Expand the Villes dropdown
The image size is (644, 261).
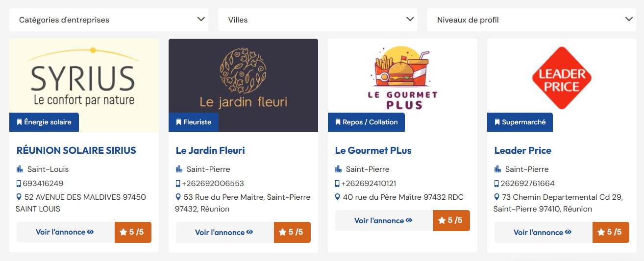pos(318,20)
